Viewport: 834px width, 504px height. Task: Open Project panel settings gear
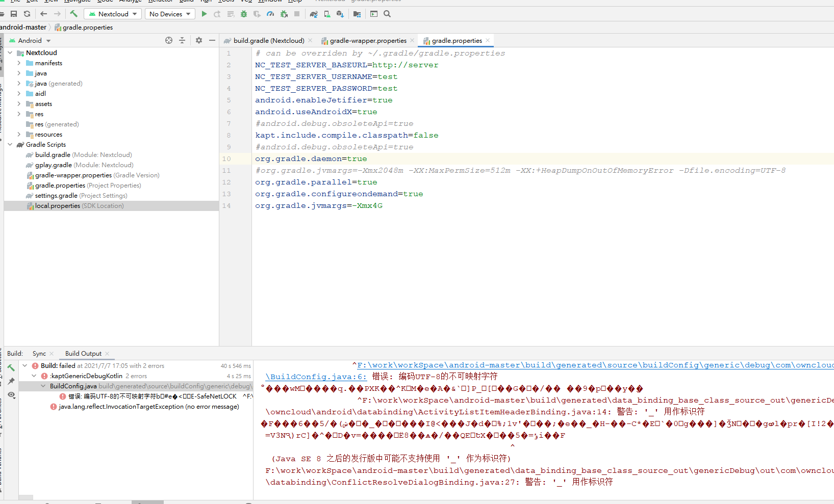click(199, 40)
